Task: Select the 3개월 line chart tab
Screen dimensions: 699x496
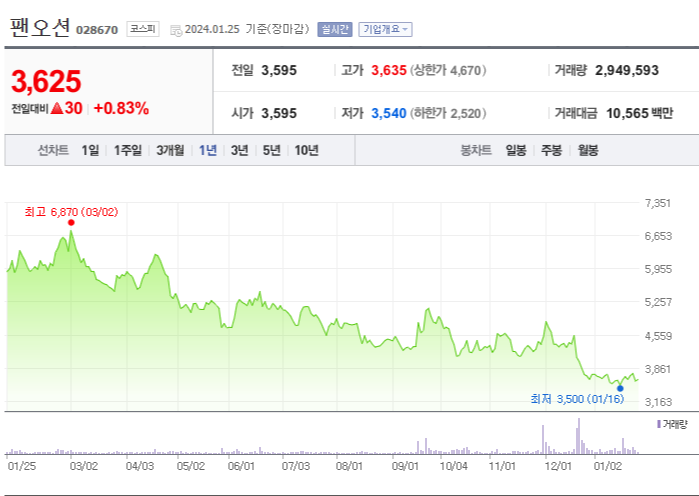Action: pyautogui.click(x=170, y=150)
